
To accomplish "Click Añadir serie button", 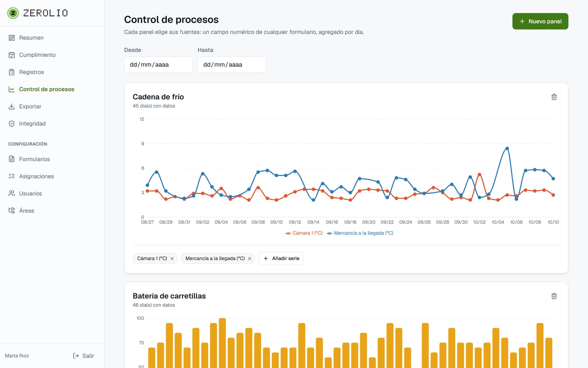I will point(281,258).
